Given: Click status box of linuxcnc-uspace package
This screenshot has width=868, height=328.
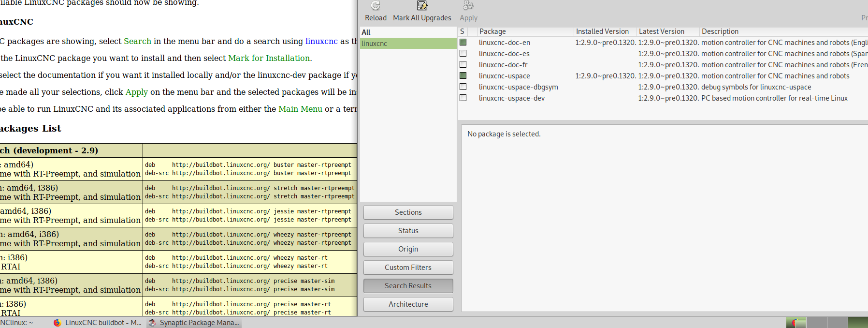Looking at the screenshot, I should [x=463, y=75].
